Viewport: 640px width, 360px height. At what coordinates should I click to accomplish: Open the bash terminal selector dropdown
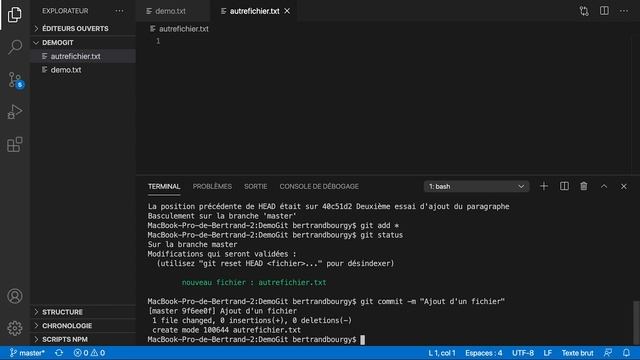[x=476, y=187]
